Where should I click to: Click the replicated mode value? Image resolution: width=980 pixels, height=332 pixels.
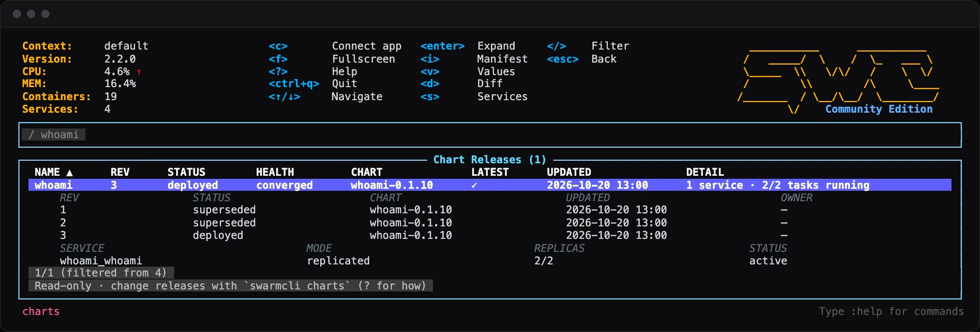[x=339, y=261]
